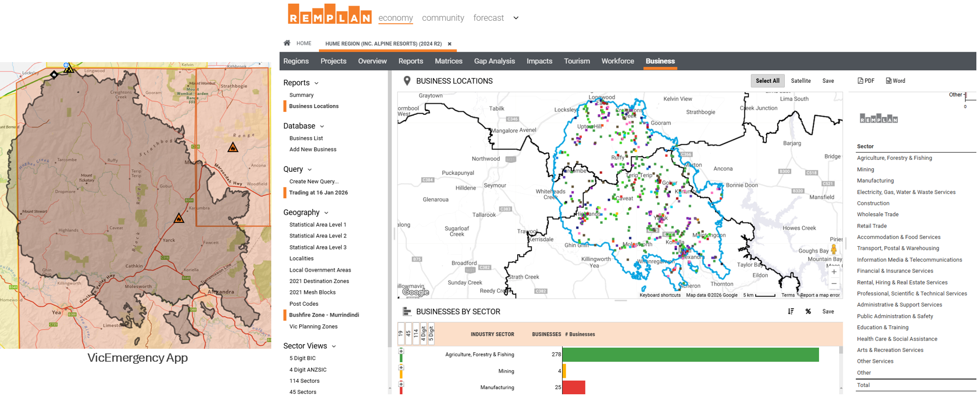Zoom in on the business map
The height and width of the screenshot is (401, 980).
[833, 272]
